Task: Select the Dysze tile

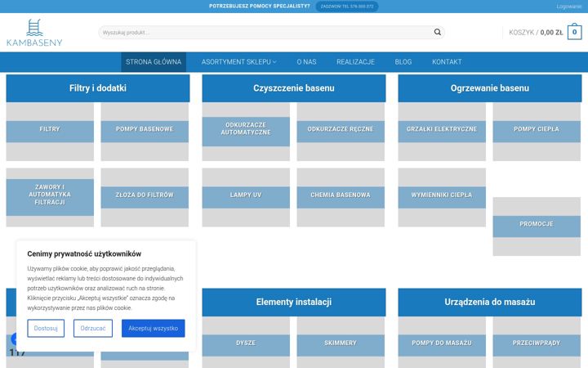Action: 246,343
